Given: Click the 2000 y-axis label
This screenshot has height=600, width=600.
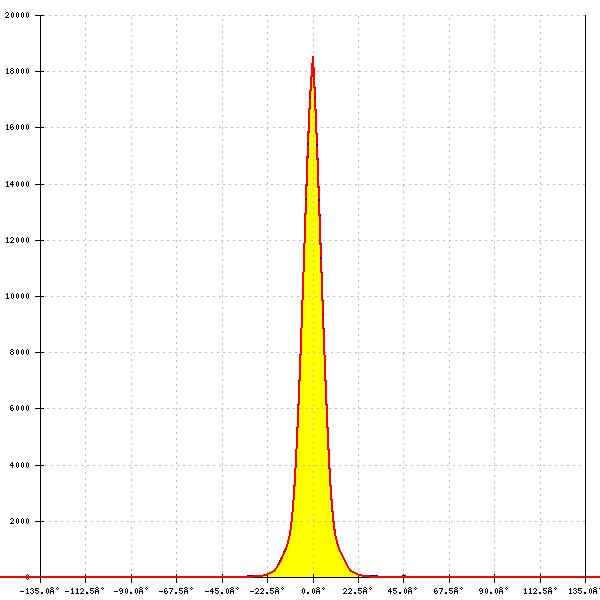Looking at the screenshot, I should click(17, 521).
